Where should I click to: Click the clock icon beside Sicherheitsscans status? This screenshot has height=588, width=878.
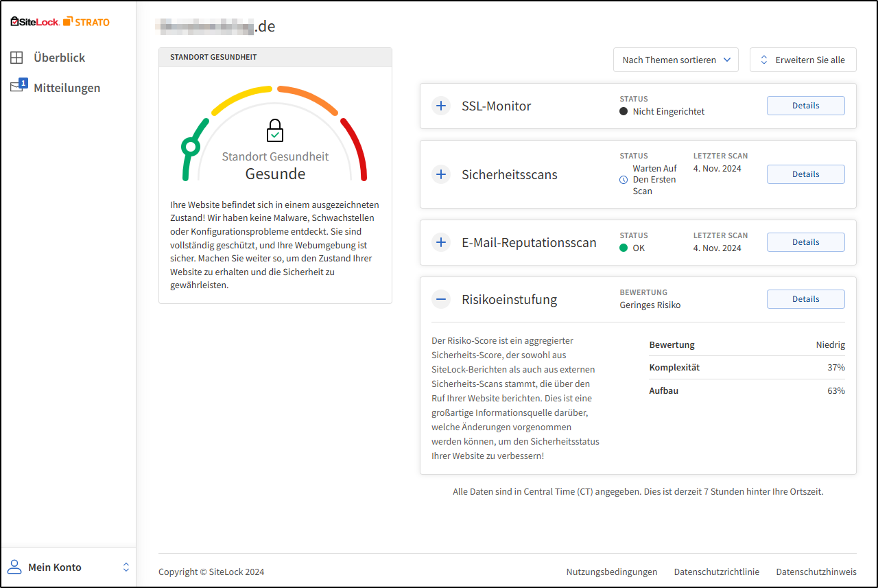pyautogui.click(x=624, y=180)
